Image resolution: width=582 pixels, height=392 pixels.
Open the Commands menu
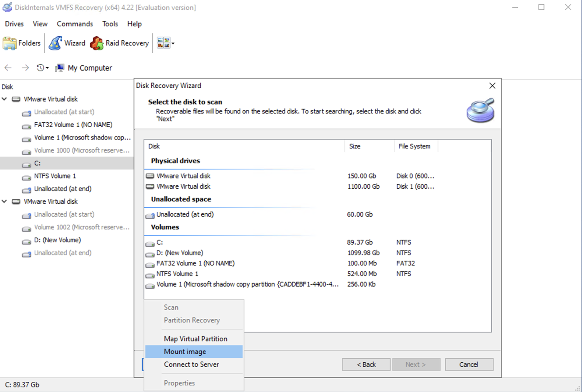coord(75,24)
